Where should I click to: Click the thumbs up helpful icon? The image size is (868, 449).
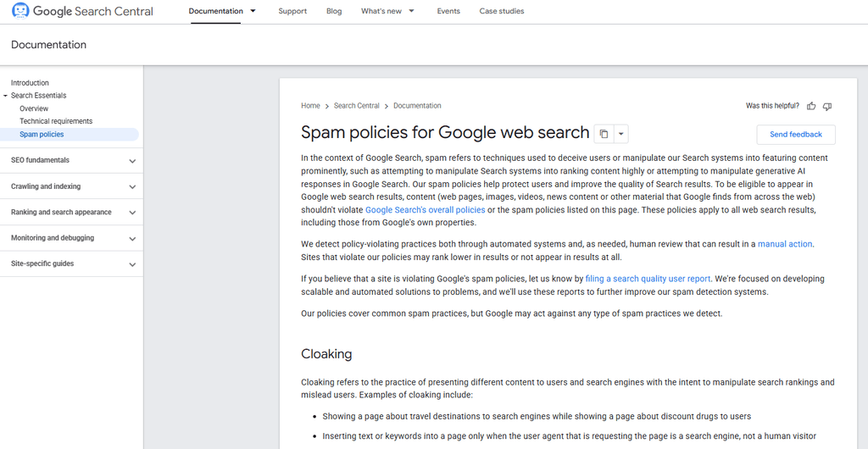pyautogui.click(x=811, y=106)
